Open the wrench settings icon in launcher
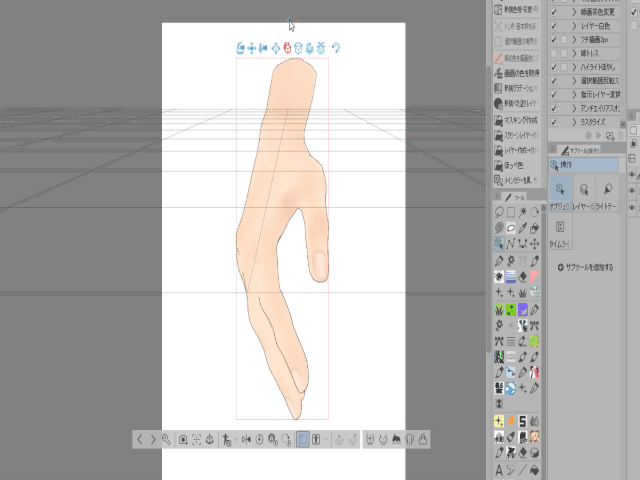This screenshot has height=480, width=640. click(x=166, y=440)
